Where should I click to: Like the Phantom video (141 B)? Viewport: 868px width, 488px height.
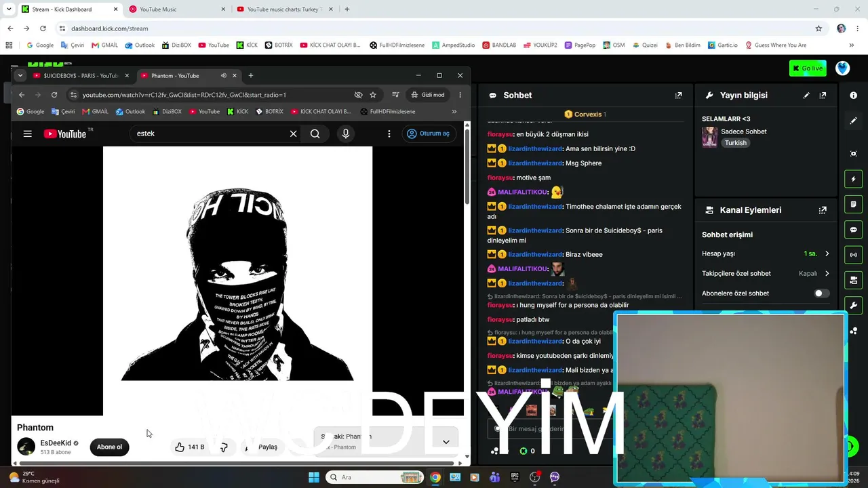click(x=189, y=447)
